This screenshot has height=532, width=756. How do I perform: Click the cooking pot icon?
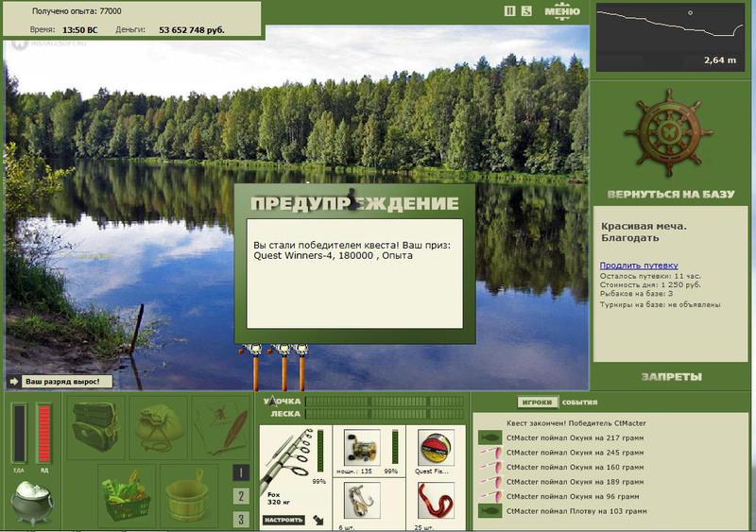coord(32,503)
